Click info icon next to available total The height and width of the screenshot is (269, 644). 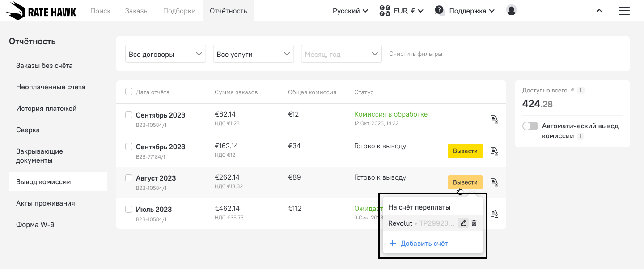[x=581, y=90]
